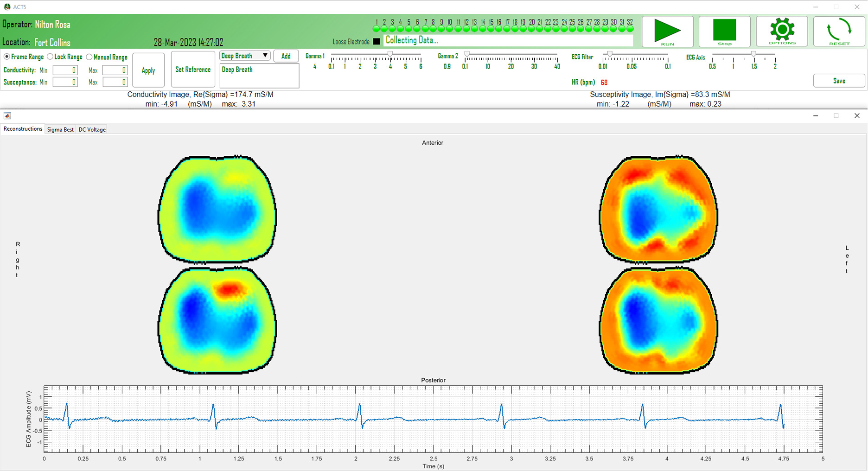Click the Conductivity Min input field

tap(65, 70)
